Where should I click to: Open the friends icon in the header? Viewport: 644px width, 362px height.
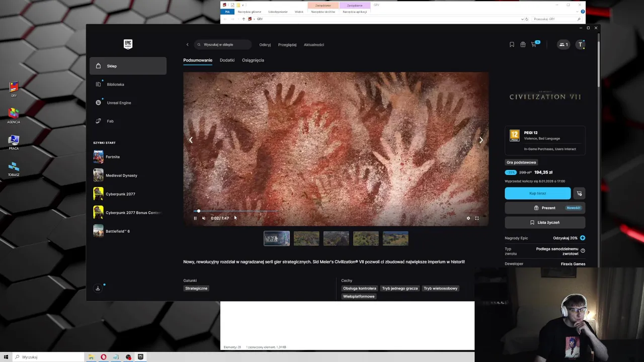pos(563,45)
